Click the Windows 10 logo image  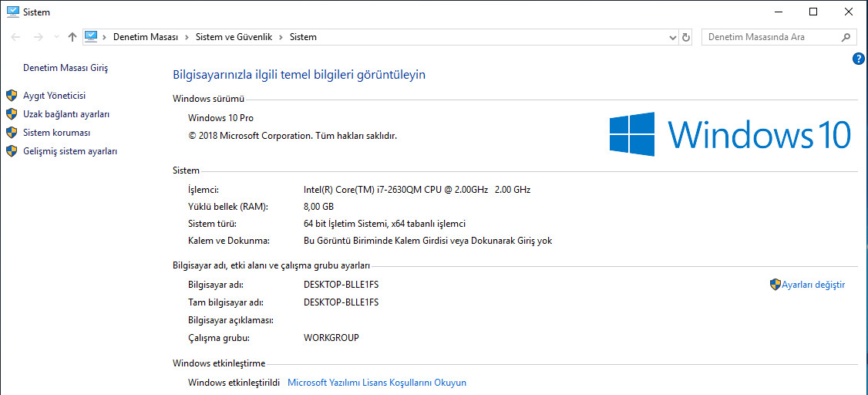[x=729, y=134]
